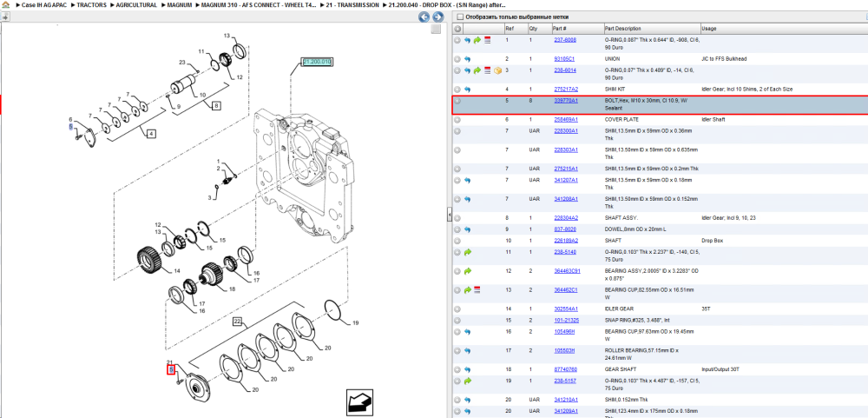Image resolution: width=868 pixels, height=418 pixels.
Task: Open the 21.200.010 reference link in diagram
Action: [317, 62]
